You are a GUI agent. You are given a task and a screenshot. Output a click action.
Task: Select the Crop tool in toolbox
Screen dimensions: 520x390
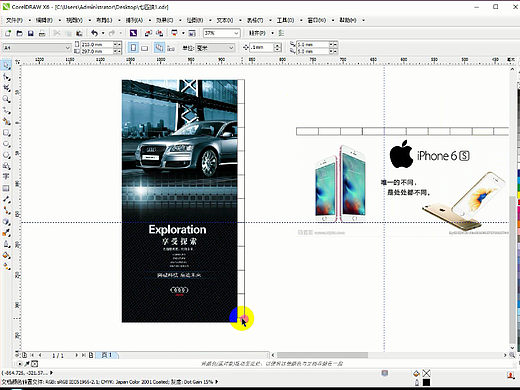point(6,88)
